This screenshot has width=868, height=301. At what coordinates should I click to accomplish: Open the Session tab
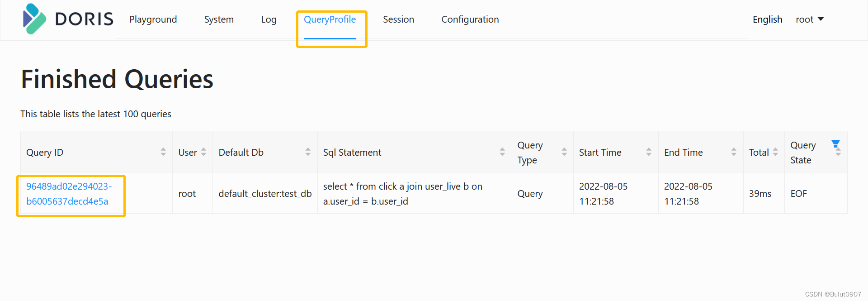tap(398, 19)
